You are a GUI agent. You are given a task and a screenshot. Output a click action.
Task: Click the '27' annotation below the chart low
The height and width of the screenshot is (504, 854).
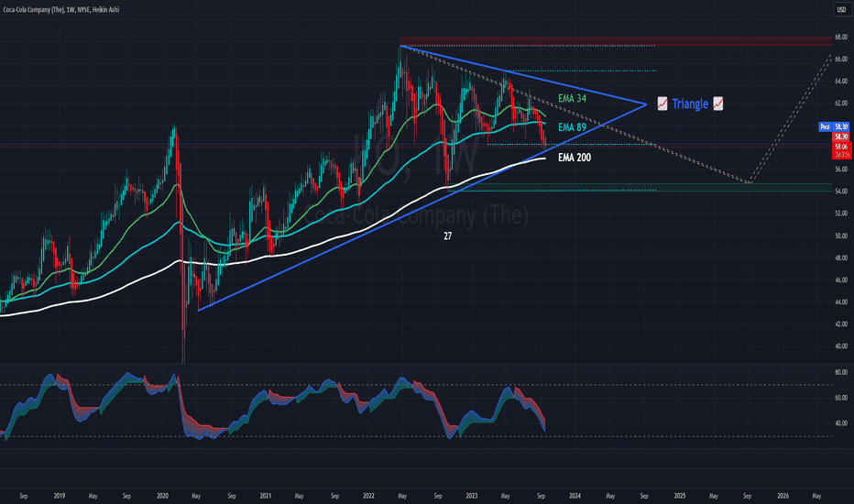coord(448,236)
